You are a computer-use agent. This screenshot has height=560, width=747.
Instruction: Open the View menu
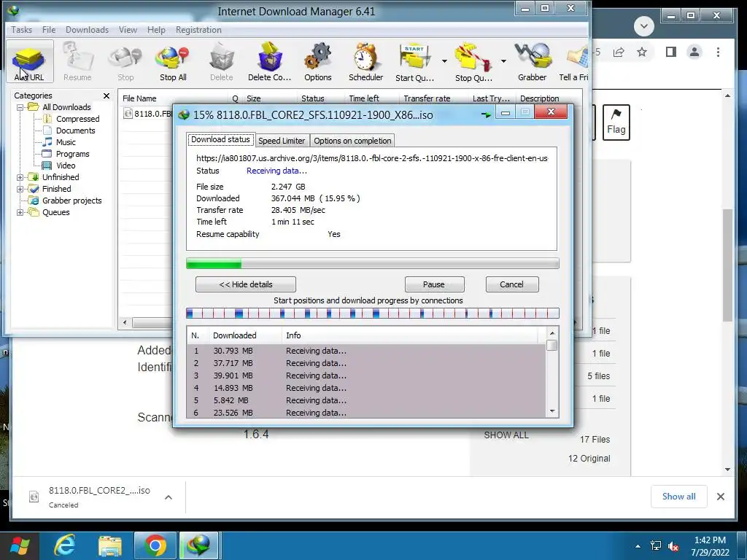tap(128, 29)
